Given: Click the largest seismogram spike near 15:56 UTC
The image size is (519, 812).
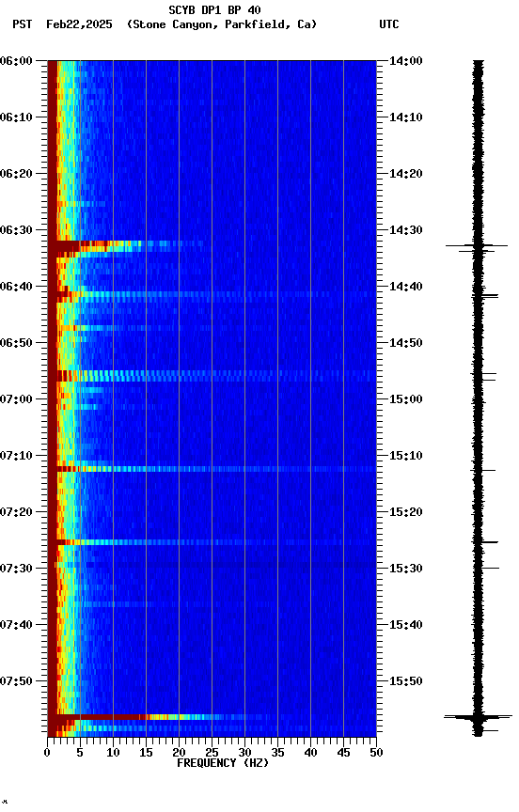Looking at the screenshot, I should point(478,717).
